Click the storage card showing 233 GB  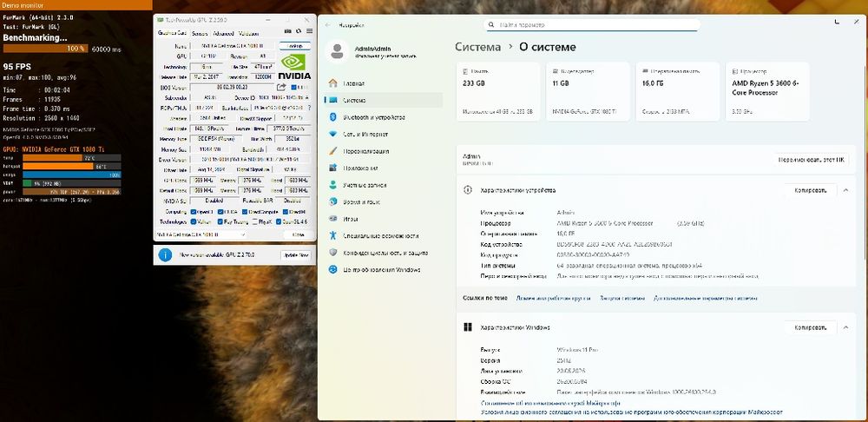[x=498, y=91]
